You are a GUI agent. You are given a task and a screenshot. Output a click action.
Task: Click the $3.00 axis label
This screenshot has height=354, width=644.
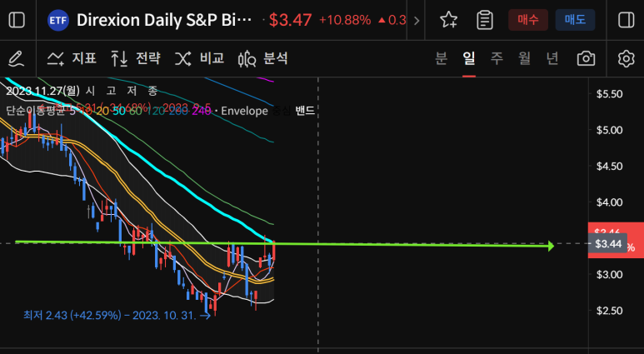[x=609, y=274]
